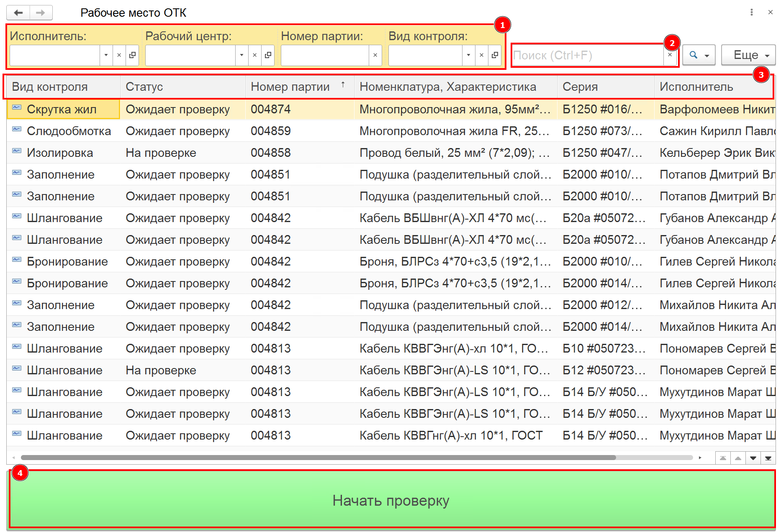This screenshot has width=781, height=532.
Task: Click series Б1250 #047 cell
Action: [606, 153]
